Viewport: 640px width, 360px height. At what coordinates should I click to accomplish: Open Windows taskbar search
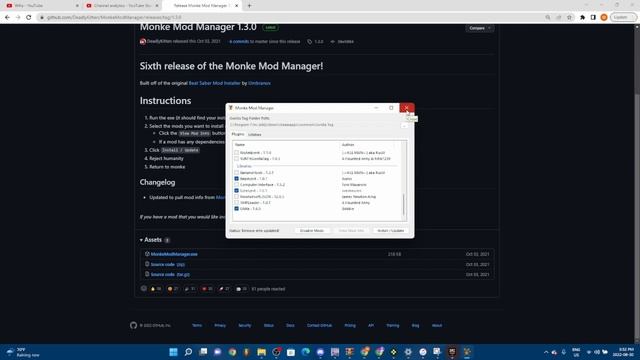point(188,352)
